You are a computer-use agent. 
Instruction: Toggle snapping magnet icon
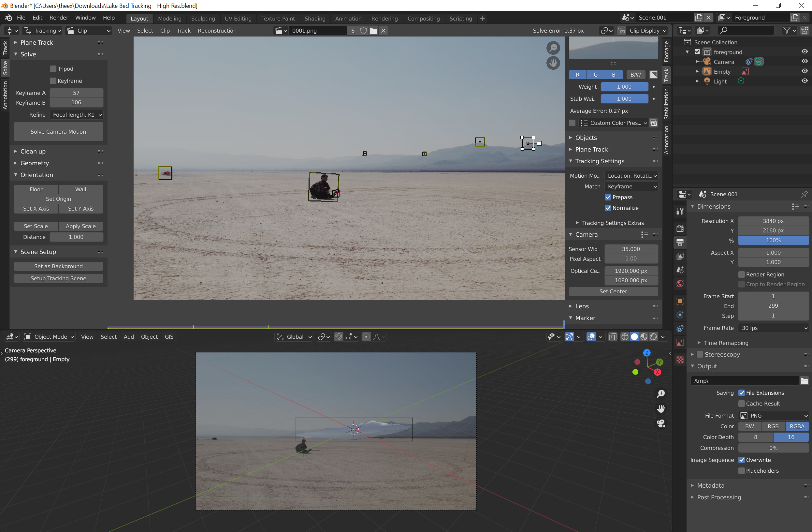coord(339,337)
